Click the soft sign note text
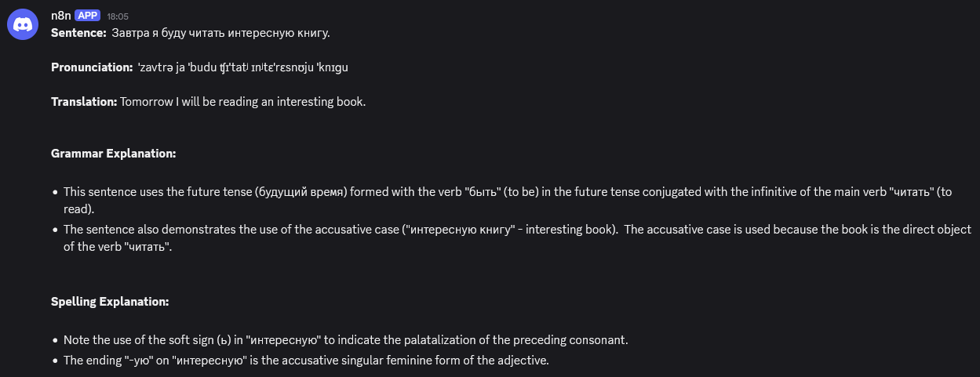980x377 pixels. [x=346, y=340]
